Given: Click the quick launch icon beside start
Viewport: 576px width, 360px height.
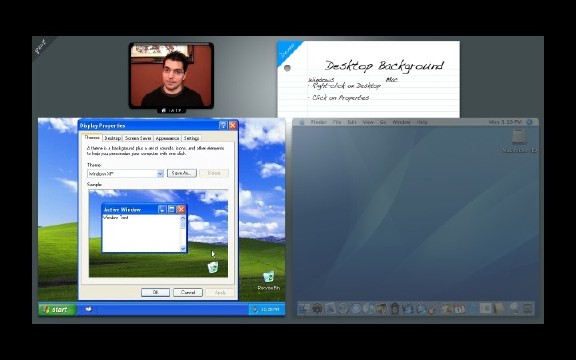Looking at the screenshot, I should pos(89,309).
